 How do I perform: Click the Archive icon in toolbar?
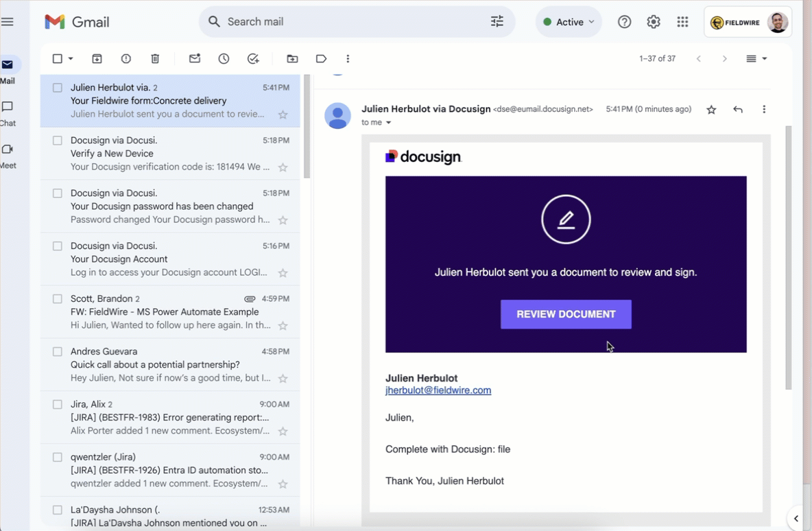(97, 59)
